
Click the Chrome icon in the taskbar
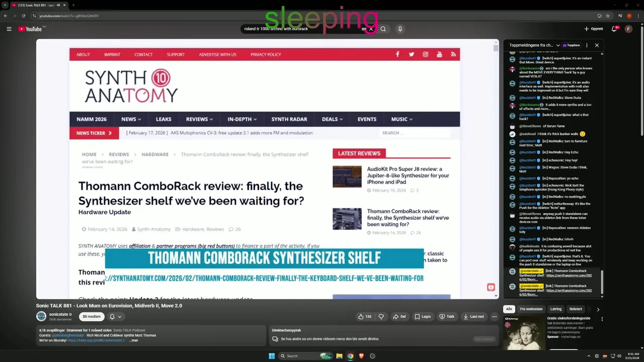[350, 356]
